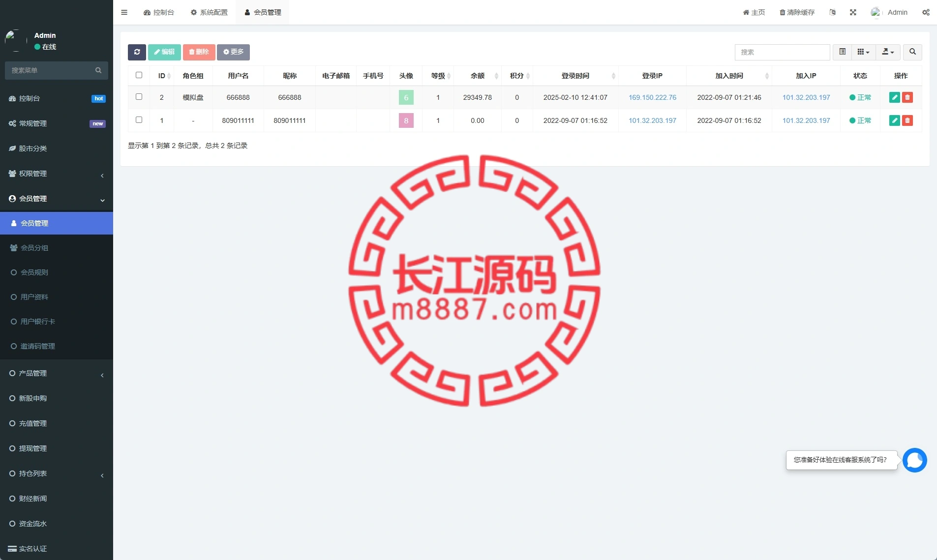Open the online customer service chat bubble
The image size is (937, 560).
pos(915,460)
